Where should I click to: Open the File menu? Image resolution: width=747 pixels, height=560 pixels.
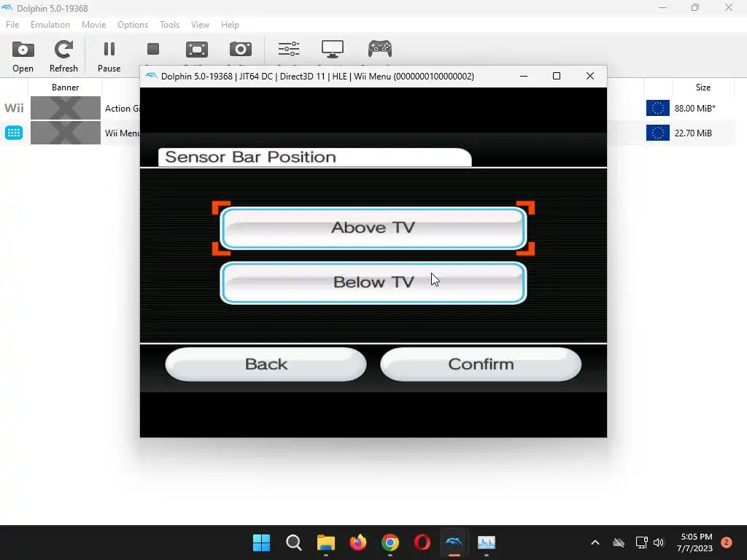tap(12, 25)
